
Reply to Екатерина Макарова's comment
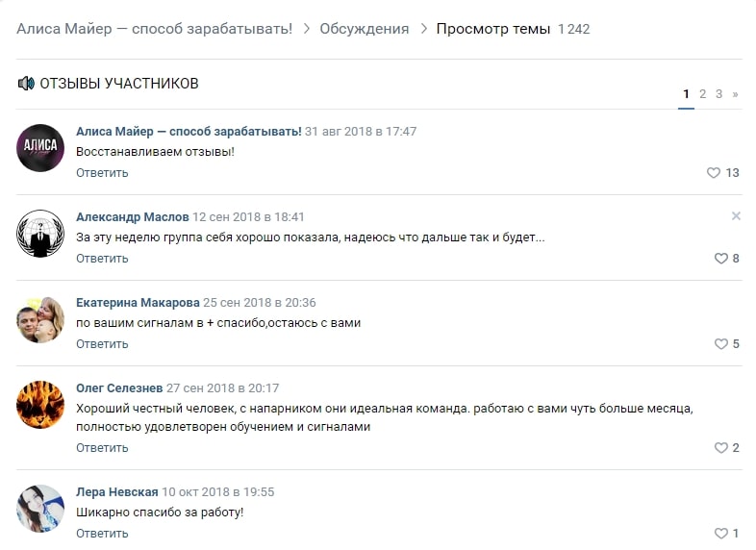(102, 344)
